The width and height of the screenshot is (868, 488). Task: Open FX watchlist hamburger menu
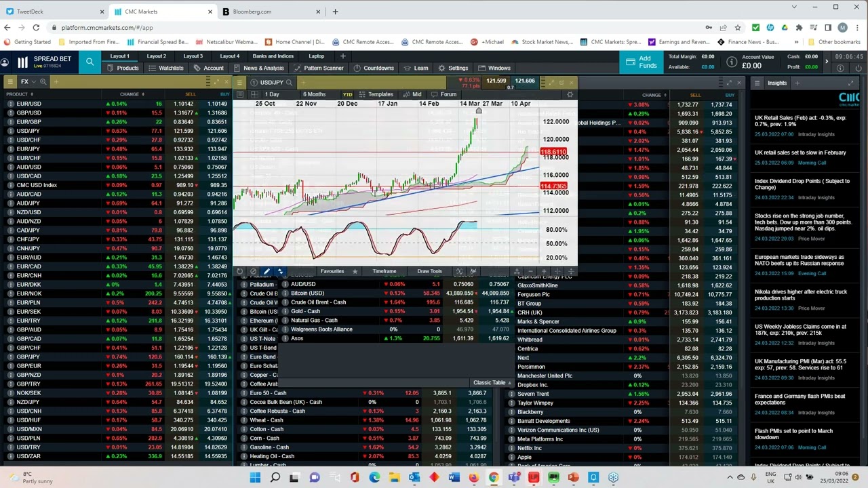tap(10, 82)
